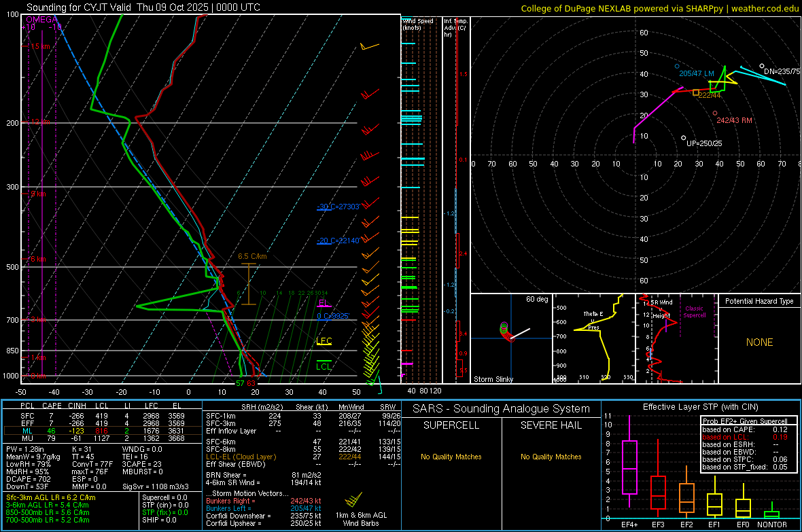The image size is (802, 532).
Task: Click the Effective Layer STP (with CIN) title
Action: pyautogui.click(x=700, y=407)
